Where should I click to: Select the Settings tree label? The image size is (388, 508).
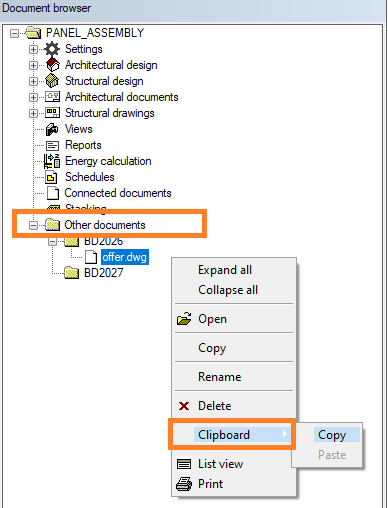84,49
